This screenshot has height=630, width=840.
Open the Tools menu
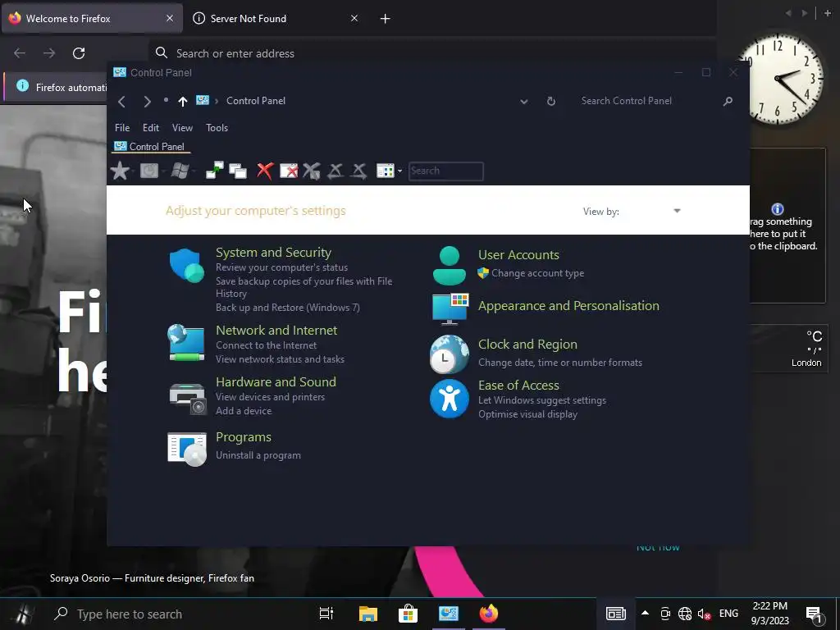(217, 127)
